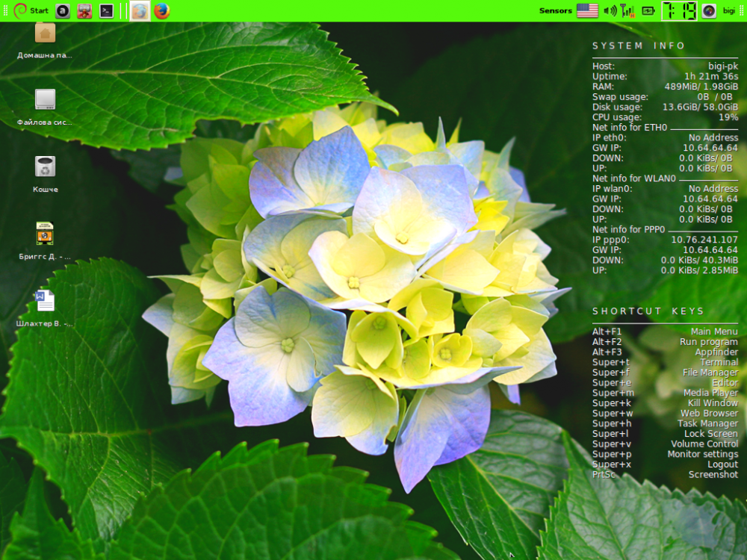This screenshot has height=560, width=747.
Task: Click the ppp0 address '10.76.241.107'
Action: coord(704,240)
